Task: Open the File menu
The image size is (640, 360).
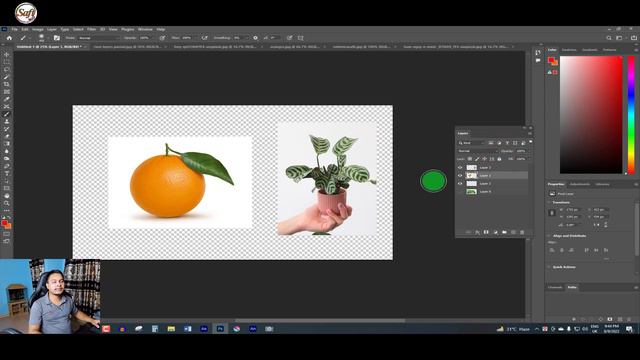Action: (x=15, y=29)
